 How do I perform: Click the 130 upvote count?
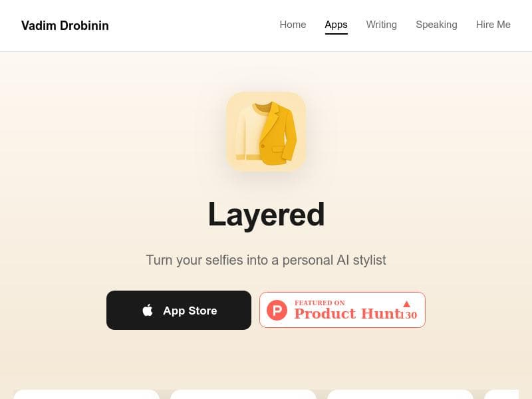pyautogui.click(x=408, y=315)
